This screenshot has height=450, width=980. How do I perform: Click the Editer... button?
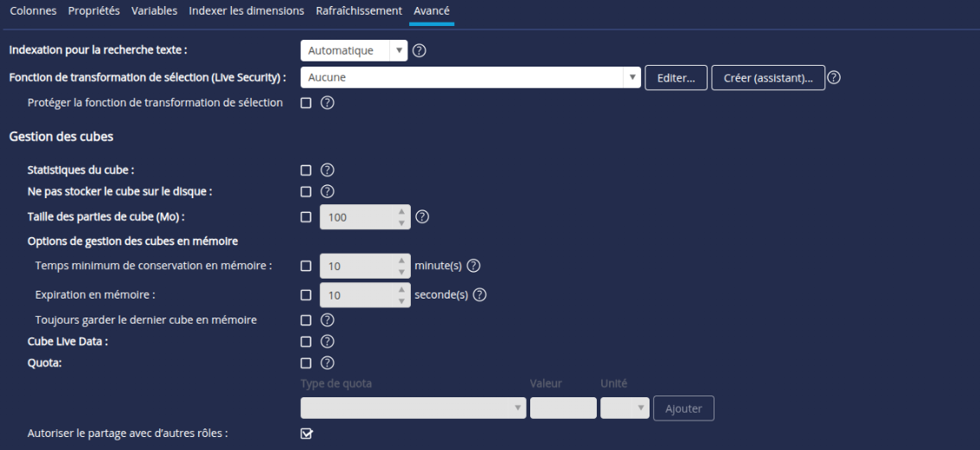[x=676, y=78]
